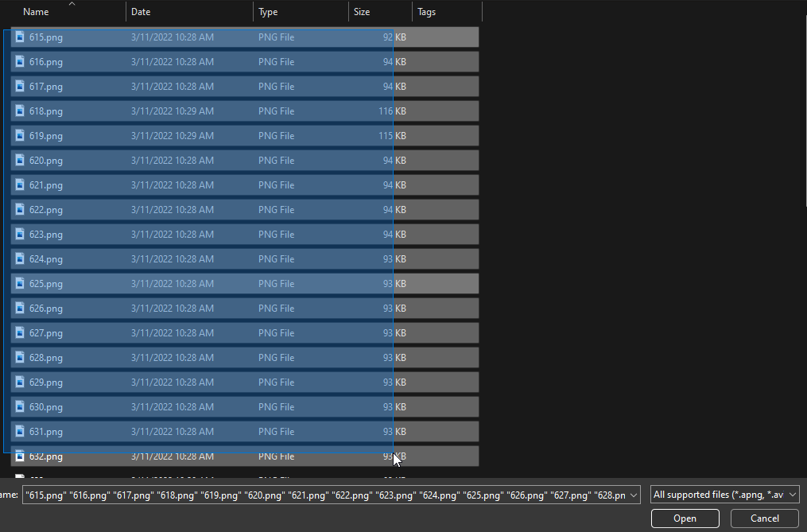Screen dimensions: 807x532
Task: Select the 622.png file name
Action: pyautogui.click(x=46, y=210)
